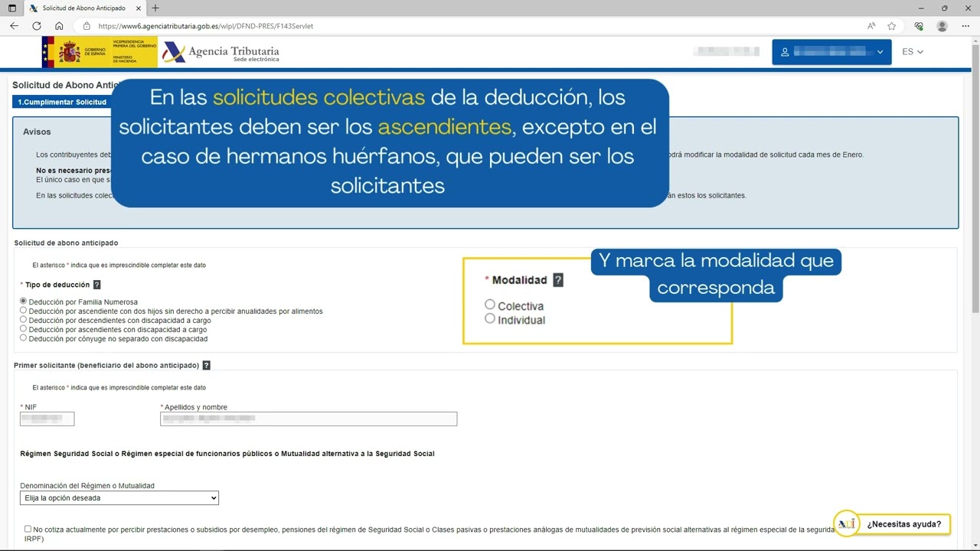Open the ¿Necesitas ayuda? assistant button
Image resolution: width=980 pixels, height=551 pixels.
[x=892, y=524]
